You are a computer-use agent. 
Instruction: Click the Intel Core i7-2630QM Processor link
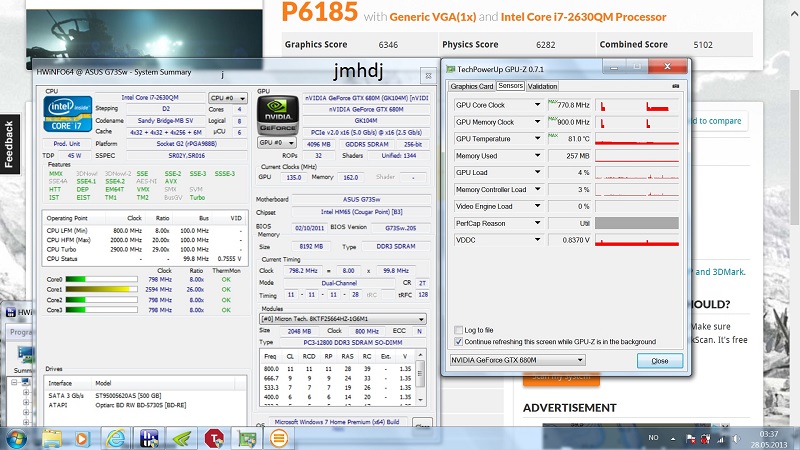pos(583,17)
